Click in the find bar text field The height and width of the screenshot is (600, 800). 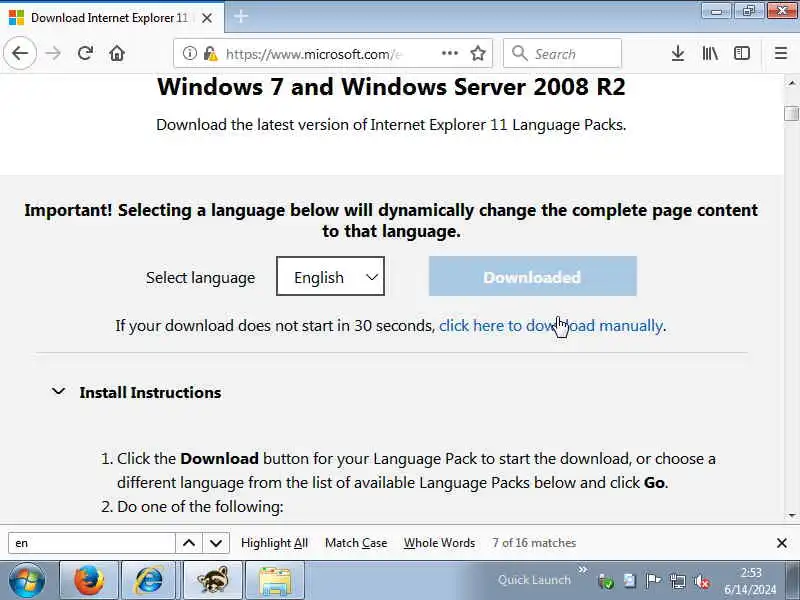[92, 543]
